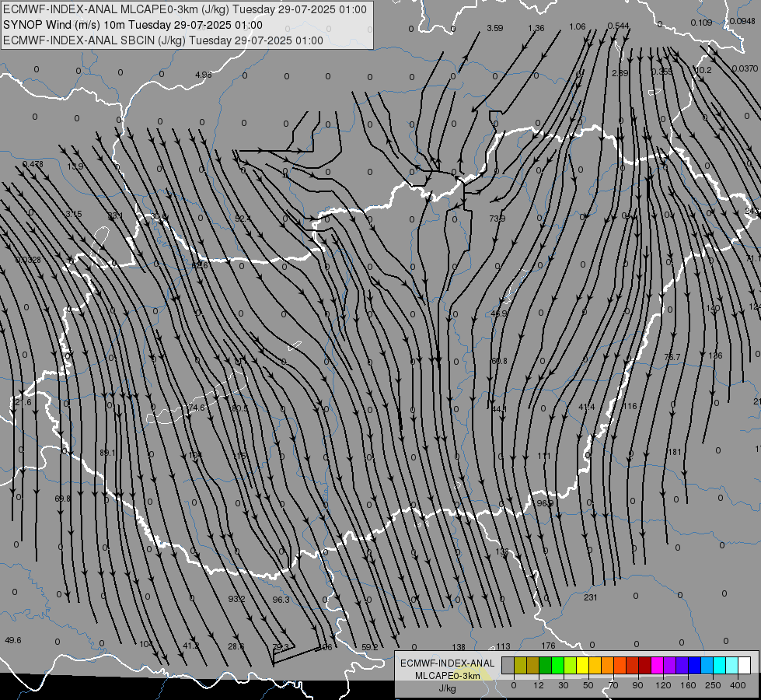Click the map value 116
This screenshot has height=700, width=761.
(x=630, y=406)
